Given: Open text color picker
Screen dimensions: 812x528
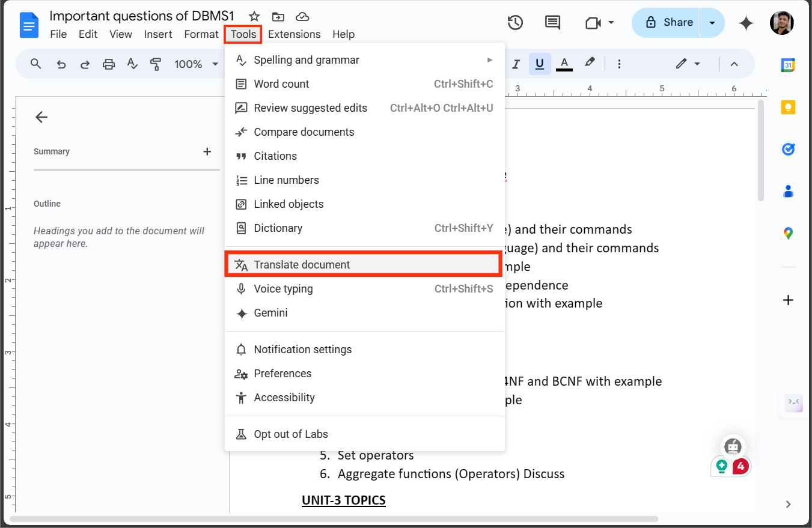Looking at the screenshot, I should [564, 64].
